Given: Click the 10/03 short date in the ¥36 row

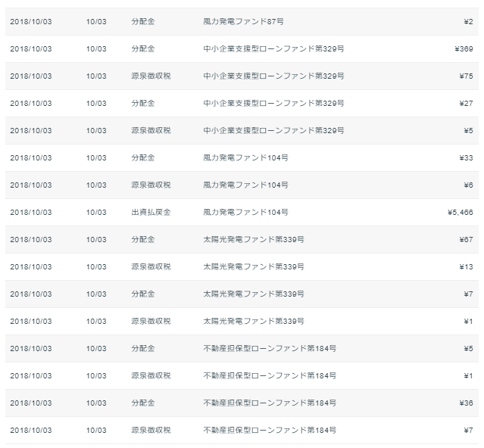Looking at the screenshot, I should (x=96, y=403).
